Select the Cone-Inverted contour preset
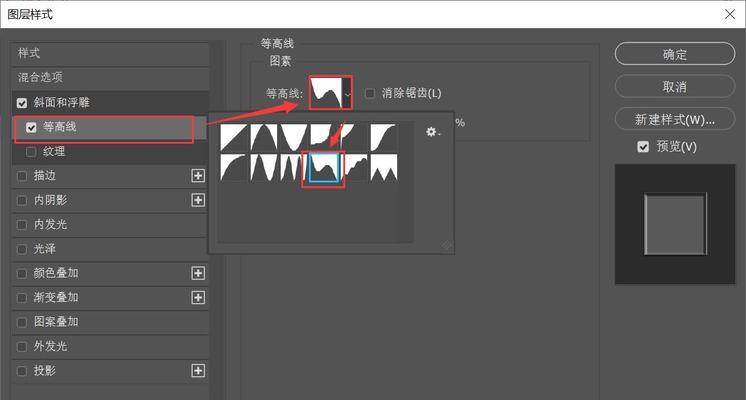Viewport: 746px width, 400px height. 294,137
